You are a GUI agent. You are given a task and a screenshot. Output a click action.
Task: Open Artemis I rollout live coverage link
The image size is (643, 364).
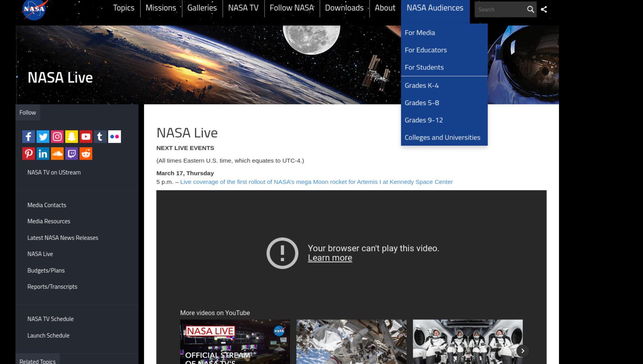(x=316, y=182)
